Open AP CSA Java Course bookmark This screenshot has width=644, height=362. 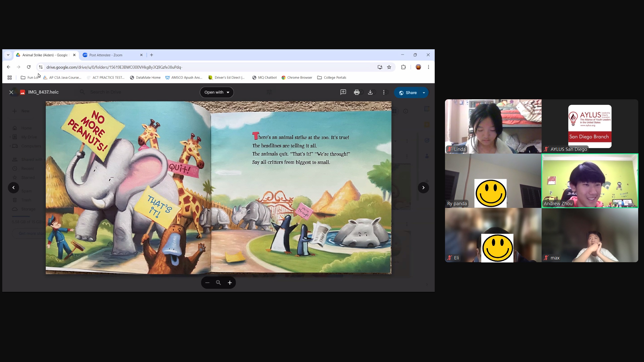(62, 78)
